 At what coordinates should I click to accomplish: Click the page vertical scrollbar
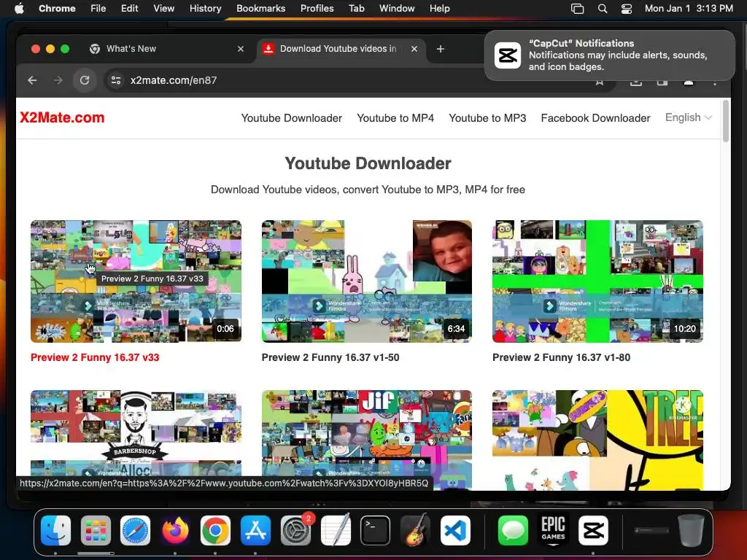click(x=726, y=121)
